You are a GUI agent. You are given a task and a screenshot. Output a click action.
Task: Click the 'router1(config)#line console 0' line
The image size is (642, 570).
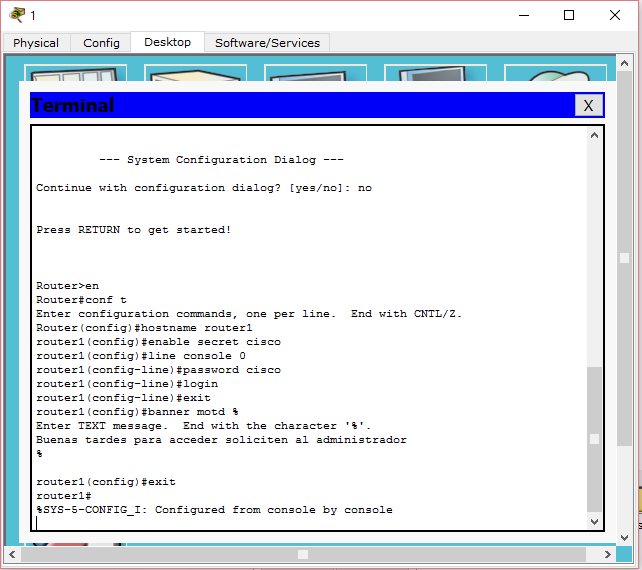pos(141,356)
